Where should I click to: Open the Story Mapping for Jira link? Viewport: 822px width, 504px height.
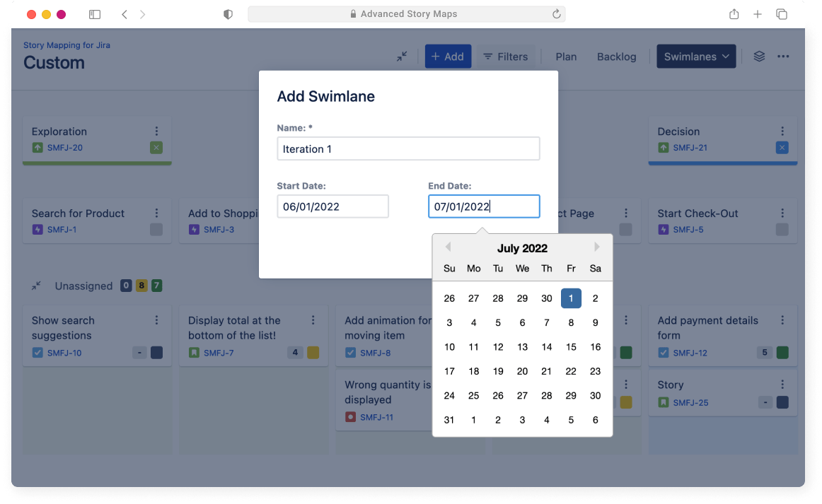point(67,45)
